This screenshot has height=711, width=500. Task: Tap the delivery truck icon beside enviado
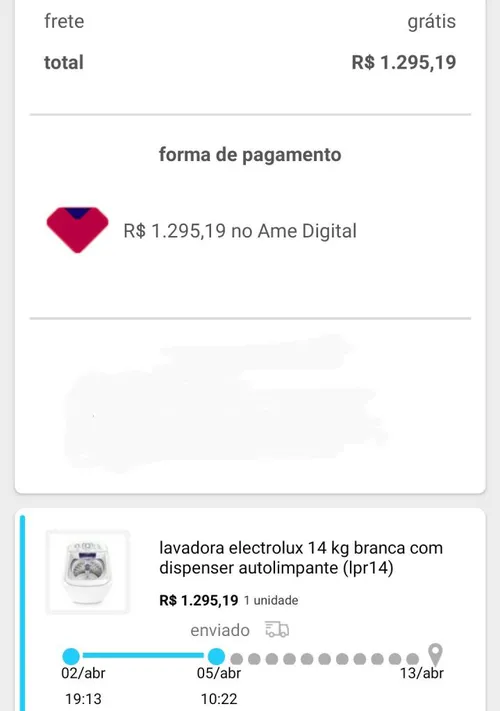tap(277, 629)
